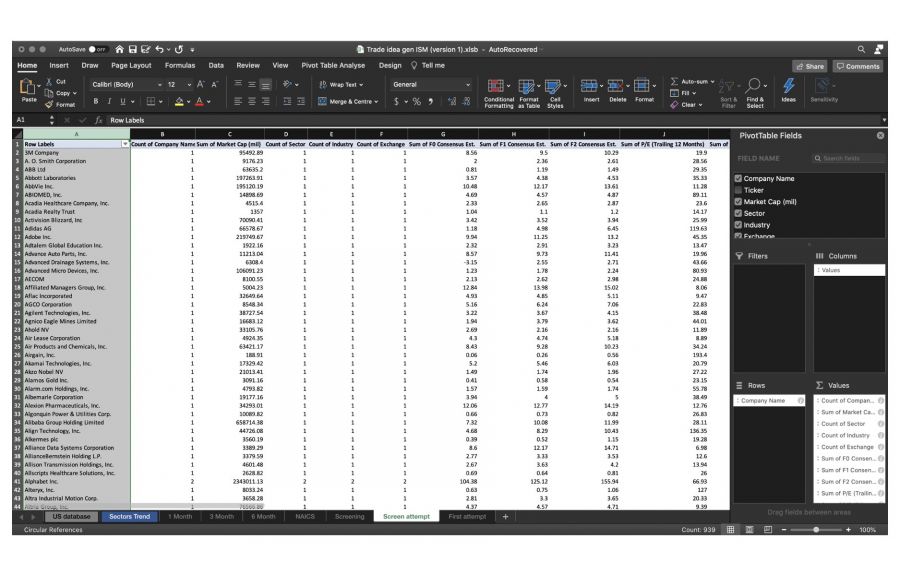Viewport: 900px width, 576px height.
Task: Toggle Italic formatting
Action: [109, 102]
